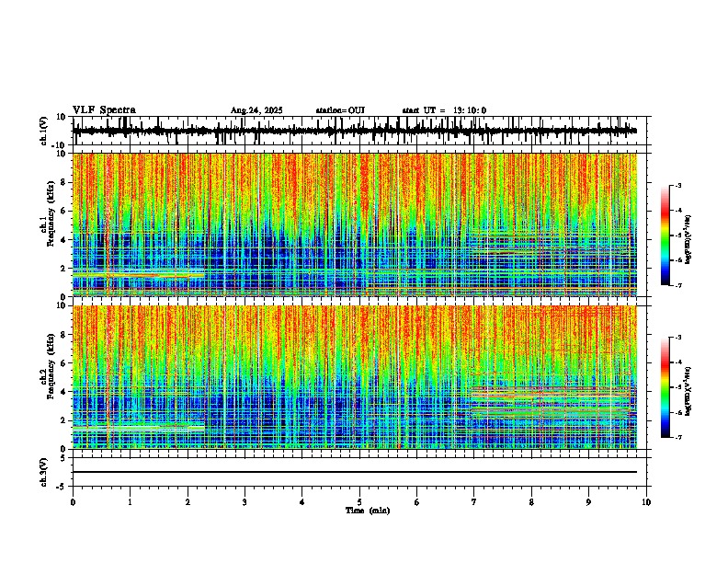Click the ch.1 color bar's log PSD label

tap(688, 240)
